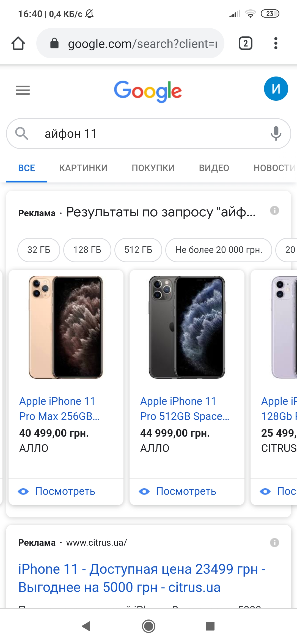Open the tab switcher showing 2 tabs
Viewport: 297px width, 644px height.
coord(245,43)
